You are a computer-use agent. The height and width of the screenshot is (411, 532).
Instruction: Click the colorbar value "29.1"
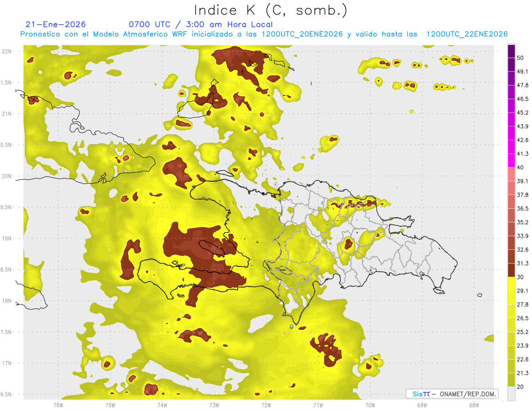point(523,291)
